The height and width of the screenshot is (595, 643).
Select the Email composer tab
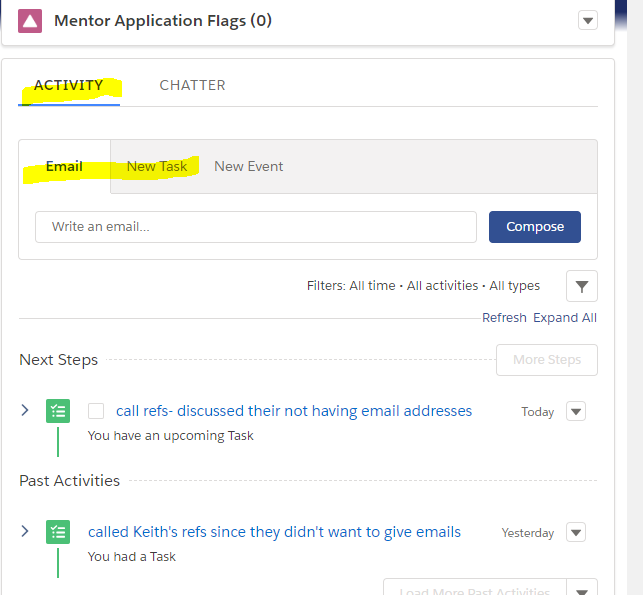(x=64, y=166)
